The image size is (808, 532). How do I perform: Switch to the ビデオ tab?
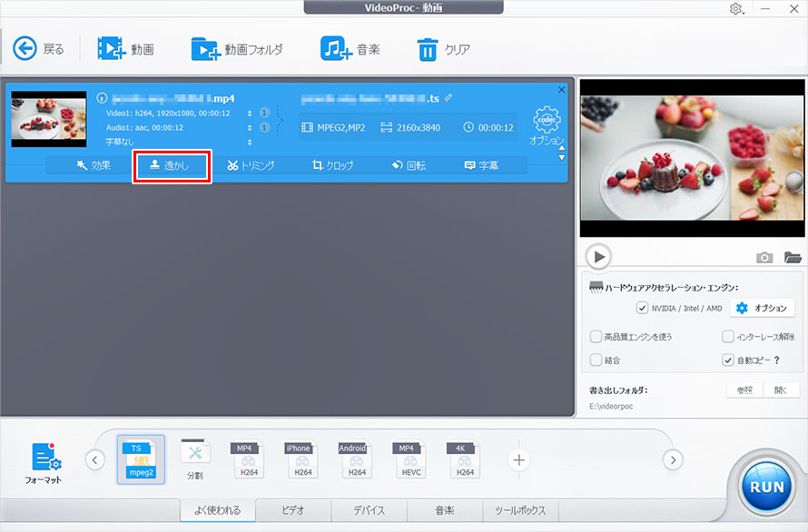click(293, 510)
